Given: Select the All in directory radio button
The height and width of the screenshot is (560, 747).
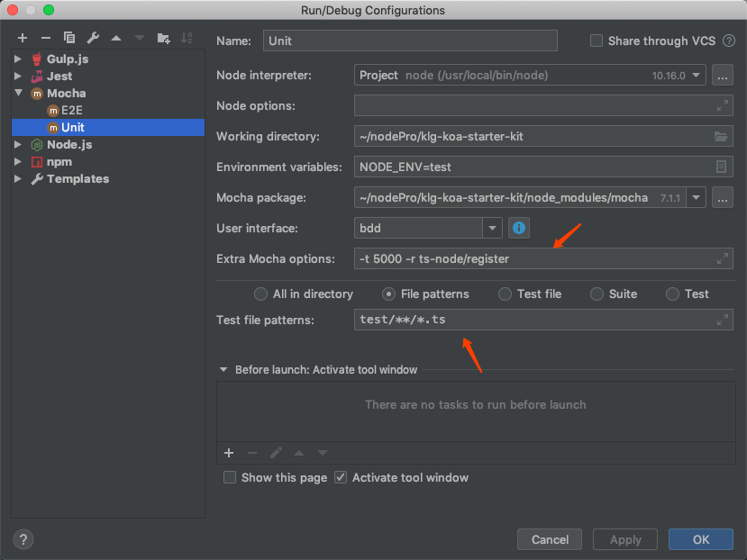Looking at the screenshot, I should pos(261,294).
